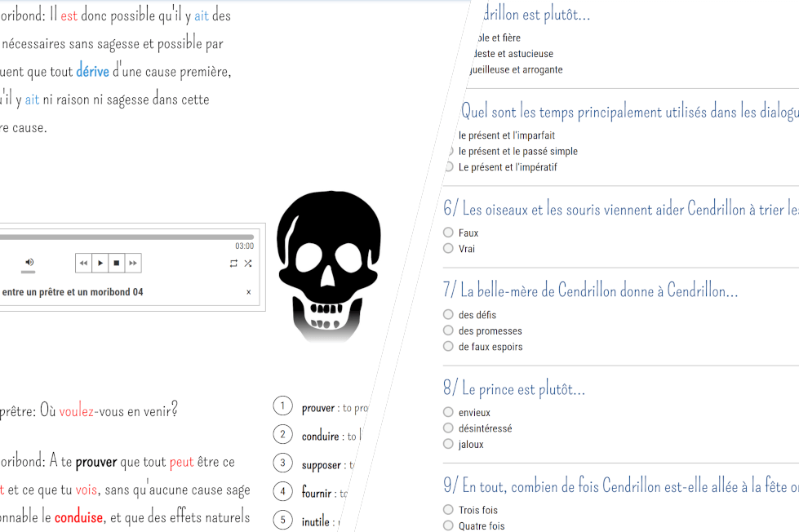
Task: Click the 03:00 duration label
Action: tap(245, 246)
